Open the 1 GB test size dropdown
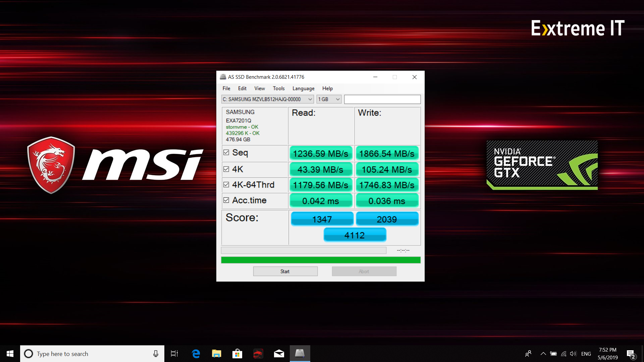The width and height of the screenshot is (644, 362). click(329, 99)
